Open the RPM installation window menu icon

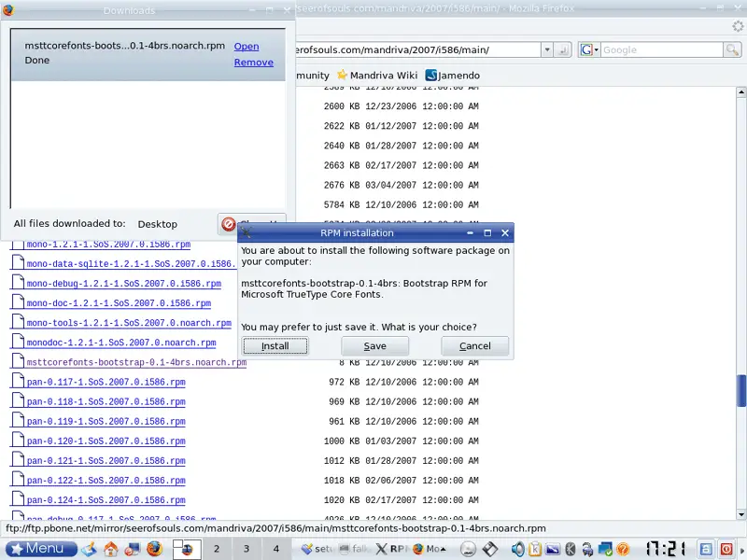tap(247, 232)
